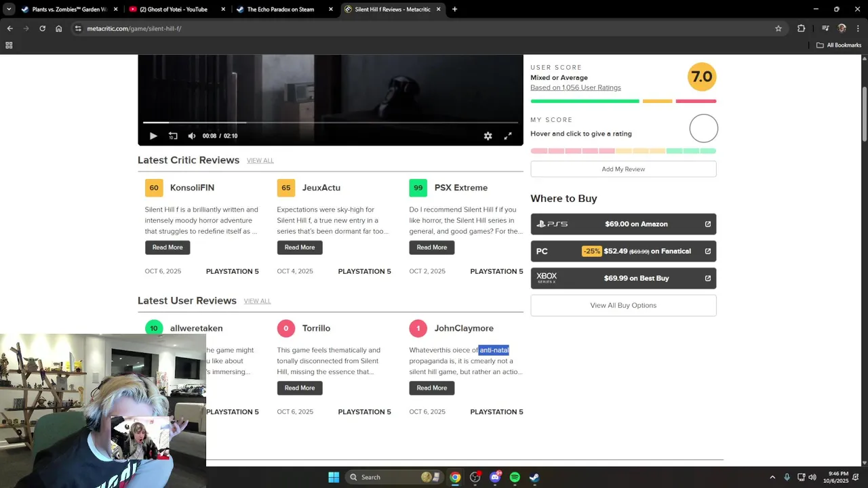Open Chrome profile avatar
Image resolution: width=868 pixels, height=488 pixels.
coord(842,28)
